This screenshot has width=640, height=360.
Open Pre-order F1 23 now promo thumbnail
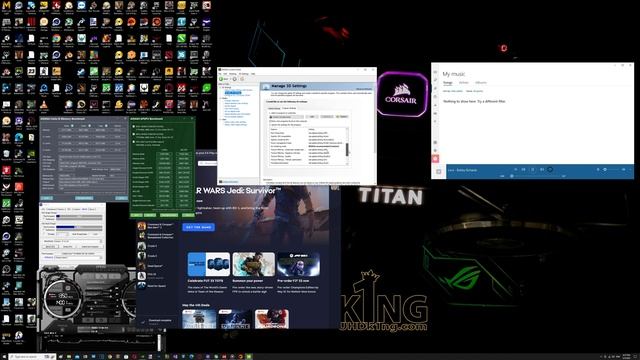298,264
